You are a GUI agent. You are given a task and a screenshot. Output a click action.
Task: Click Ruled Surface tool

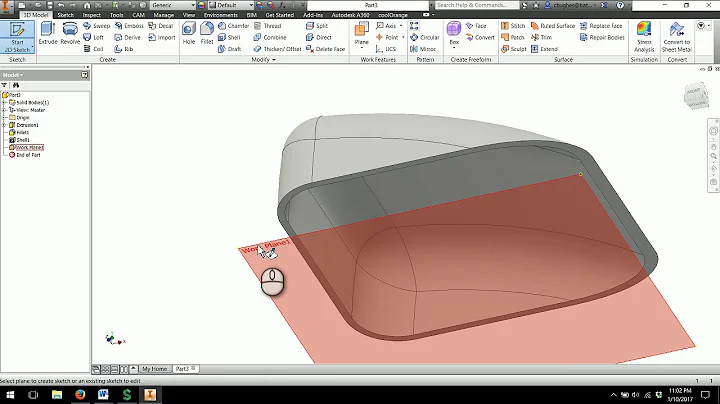pos(553,26)
